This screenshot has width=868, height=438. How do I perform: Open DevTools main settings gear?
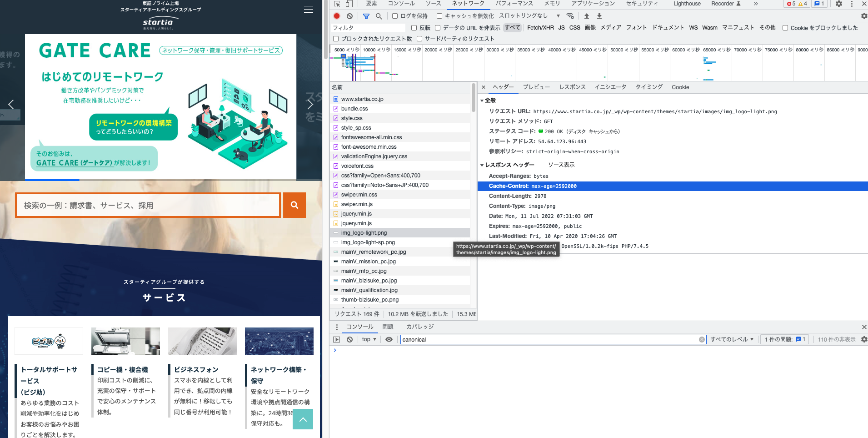(839, 4)
